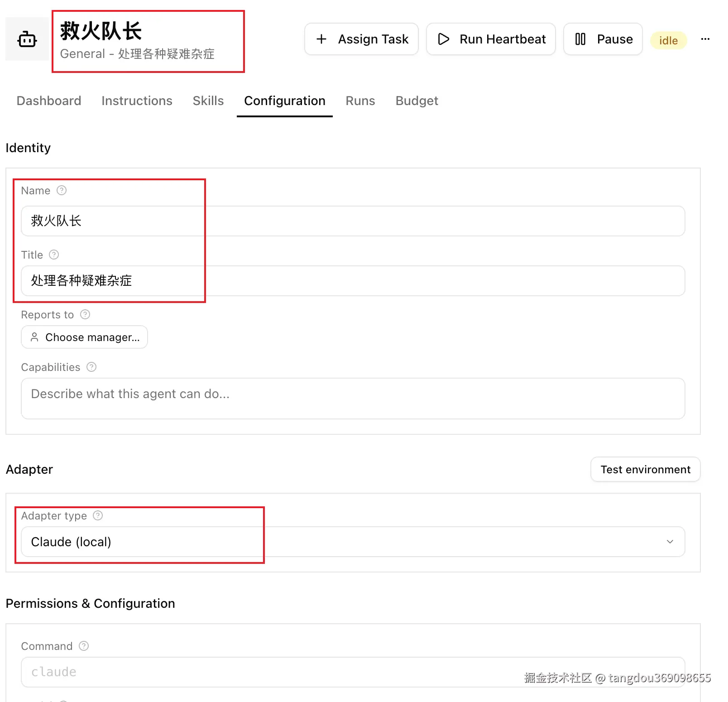Viewport: 728px width, 702px height.
Task: Click the help icon beside Capabilities
Action: [x=91, y=367]
